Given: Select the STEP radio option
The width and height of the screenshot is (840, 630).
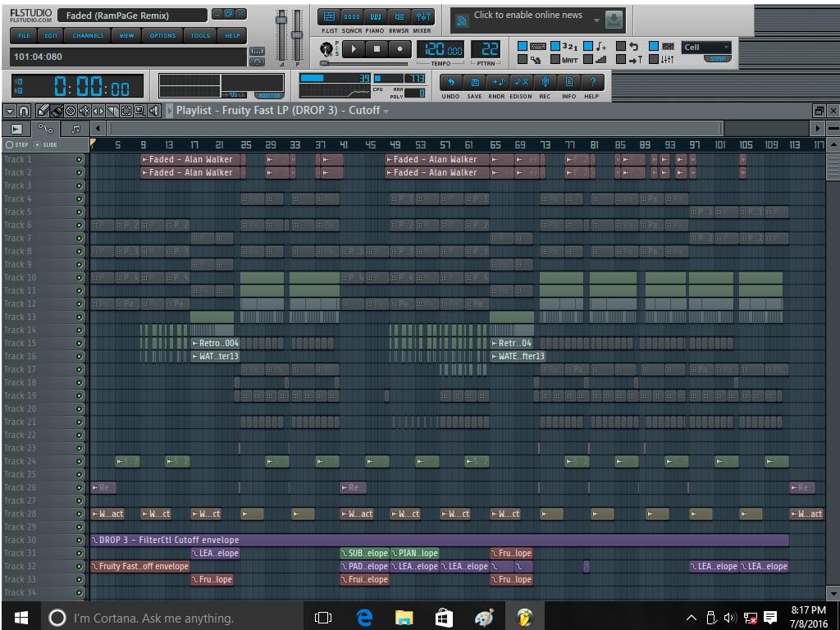Looking at the screenshot, I should (9, 144).
